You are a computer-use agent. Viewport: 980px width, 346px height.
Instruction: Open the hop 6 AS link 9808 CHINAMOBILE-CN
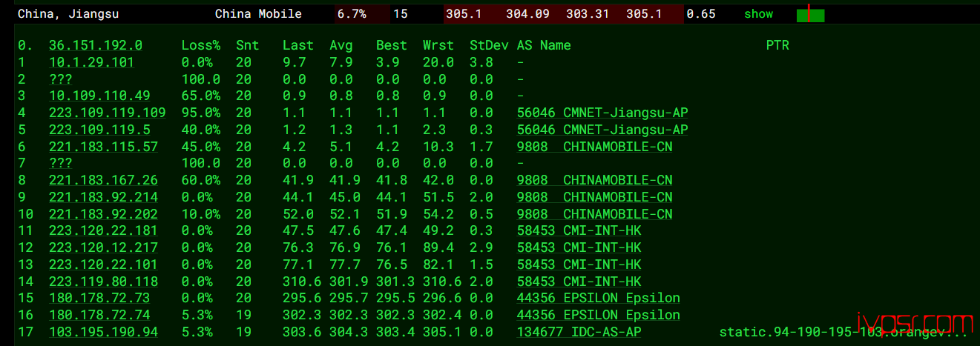tap(595, 147)
